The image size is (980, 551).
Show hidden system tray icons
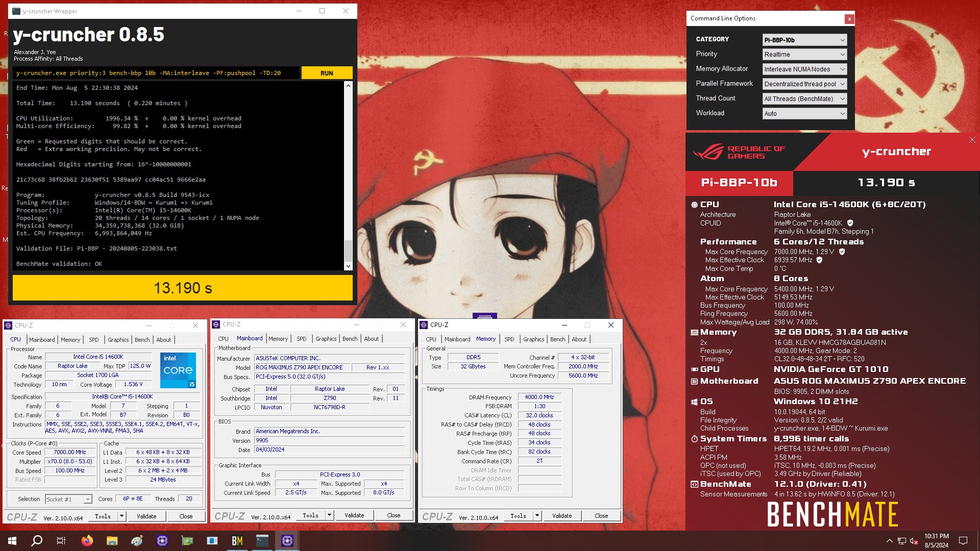(x=889, y=541)
